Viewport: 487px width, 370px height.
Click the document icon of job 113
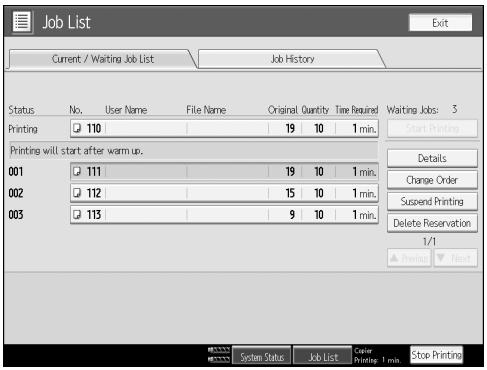pyautogui.click(x=77, y=214)
